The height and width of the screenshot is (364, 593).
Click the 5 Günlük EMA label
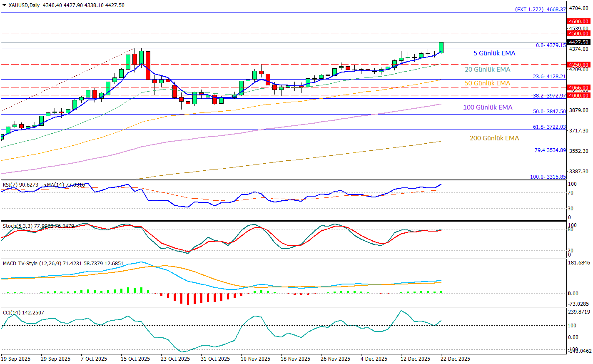pyautogui.click(x=494, y=53)
